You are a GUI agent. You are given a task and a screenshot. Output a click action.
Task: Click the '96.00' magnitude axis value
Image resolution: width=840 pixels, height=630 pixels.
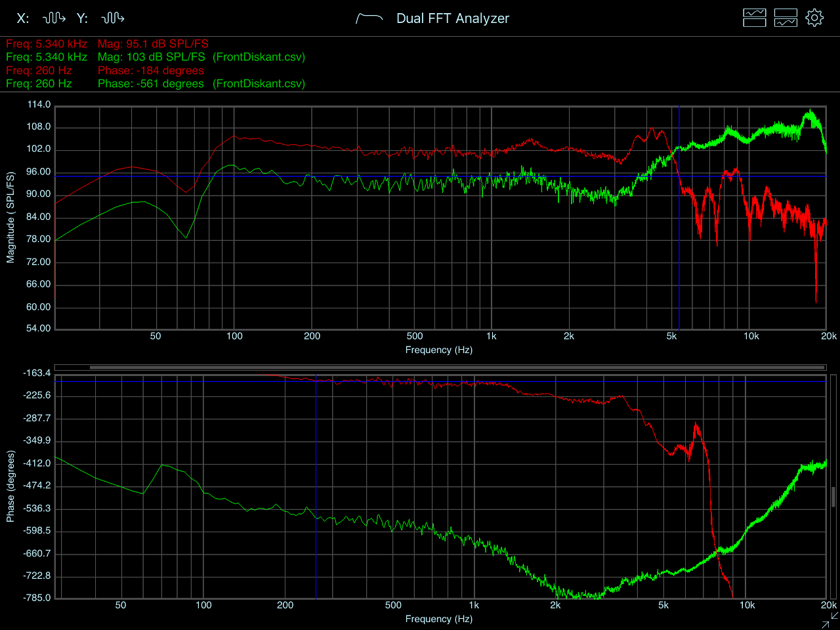pos(39,172)
